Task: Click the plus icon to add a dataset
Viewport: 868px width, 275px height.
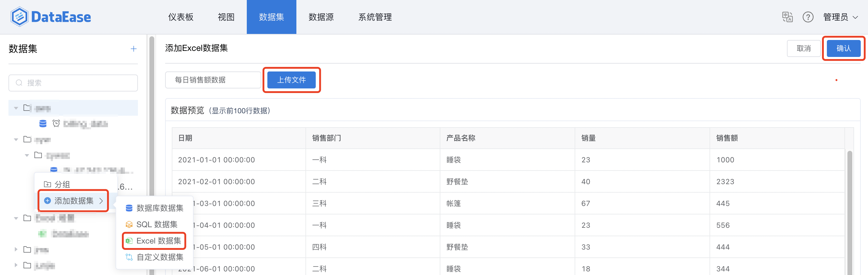Action: tap(133, 48)
